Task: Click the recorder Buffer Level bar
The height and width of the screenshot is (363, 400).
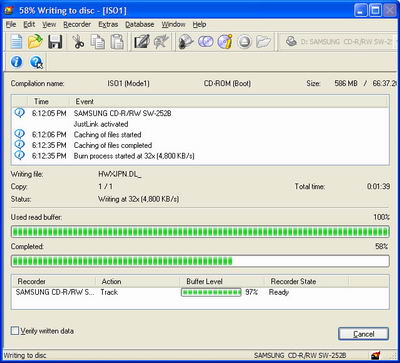Action: (x=211, y=292)
